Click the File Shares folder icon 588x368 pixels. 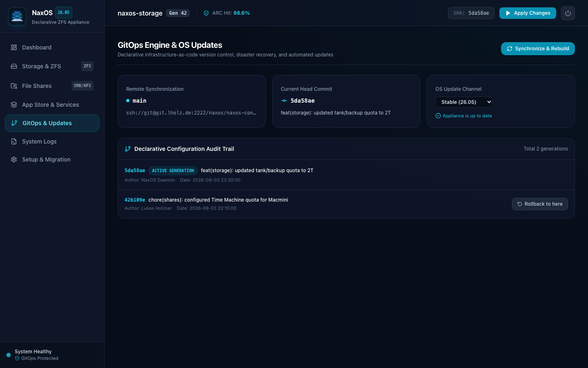tap(14, 86)
